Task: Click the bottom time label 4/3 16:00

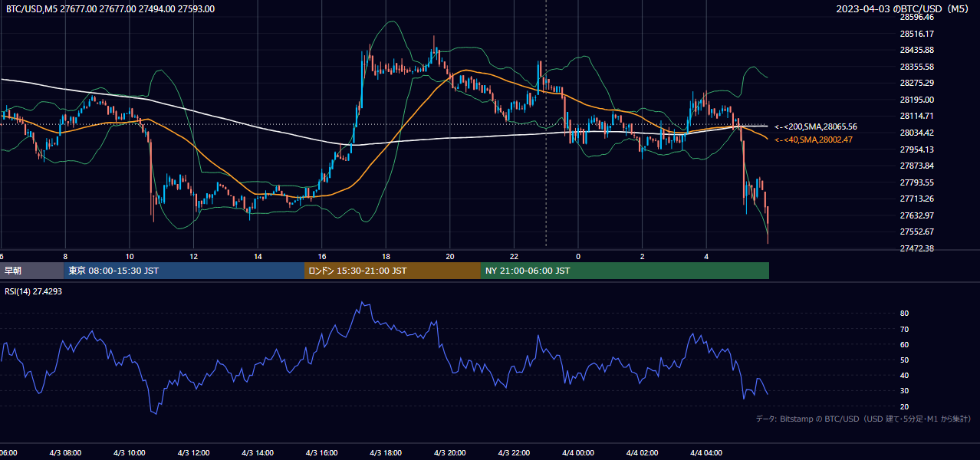Action: coord(322,453)
